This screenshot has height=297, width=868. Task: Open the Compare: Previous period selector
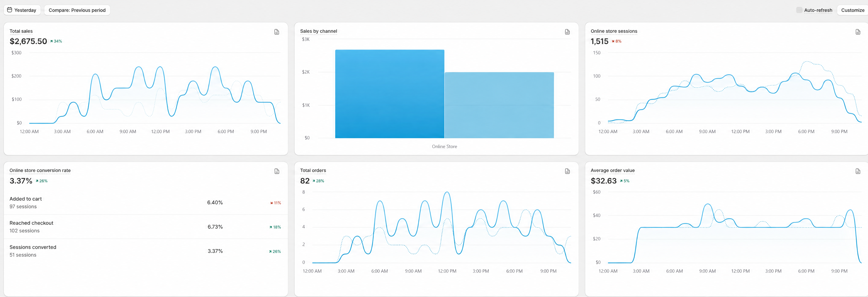click(77, 10)
